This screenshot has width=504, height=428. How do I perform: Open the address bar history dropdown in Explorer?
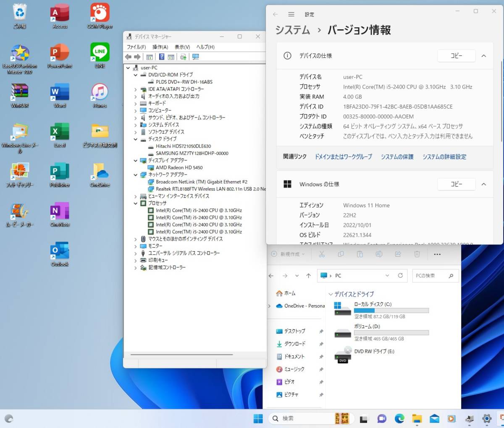coord(387,276)
